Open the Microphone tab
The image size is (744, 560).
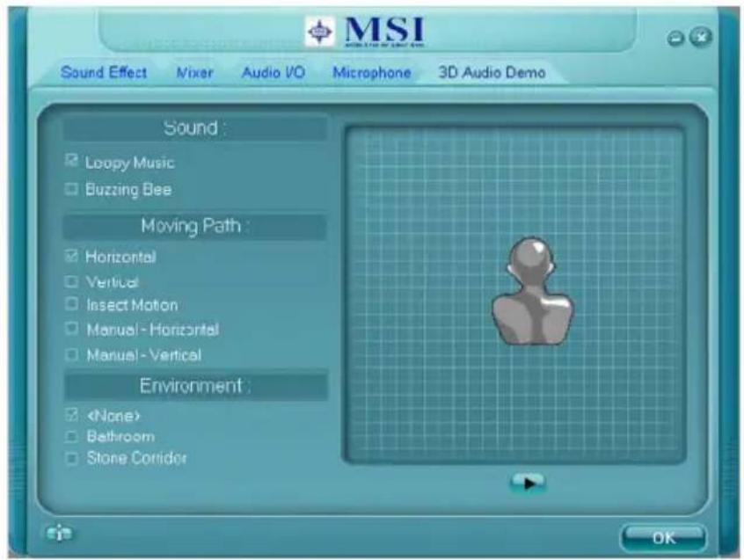(372, 73)
